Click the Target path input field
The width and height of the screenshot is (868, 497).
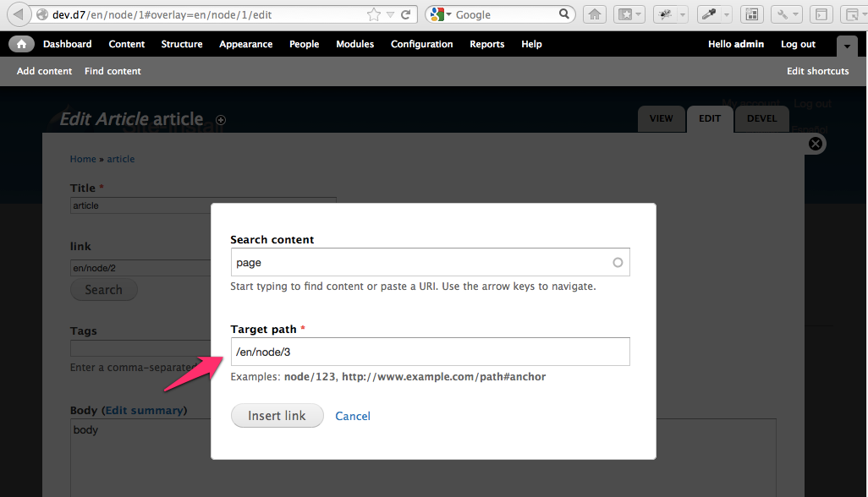[430, 352]
